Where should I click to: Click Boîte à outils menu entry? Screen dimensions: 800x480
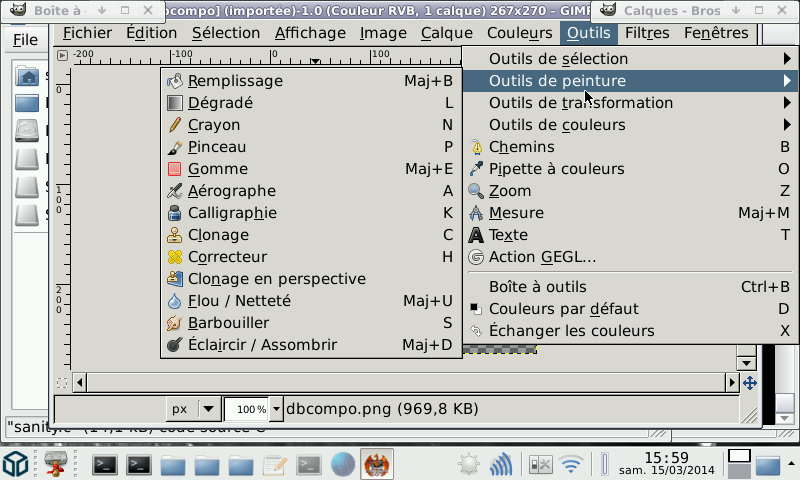click(x=537, y=287)
